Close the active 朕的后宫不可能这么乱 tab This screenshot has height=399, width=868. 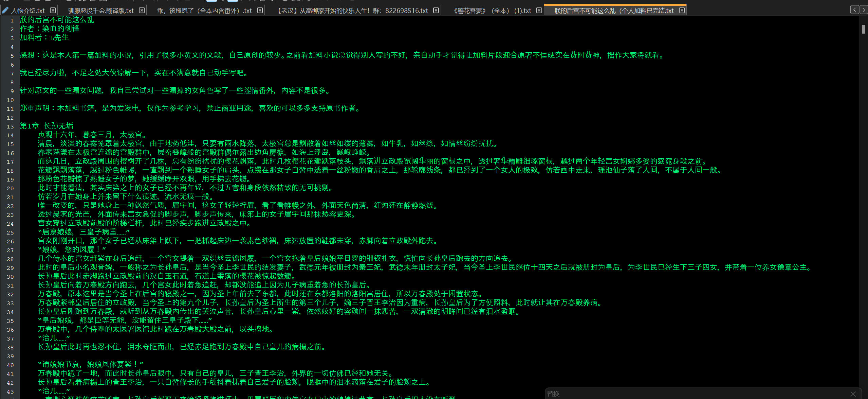click(x=682, y=11)
